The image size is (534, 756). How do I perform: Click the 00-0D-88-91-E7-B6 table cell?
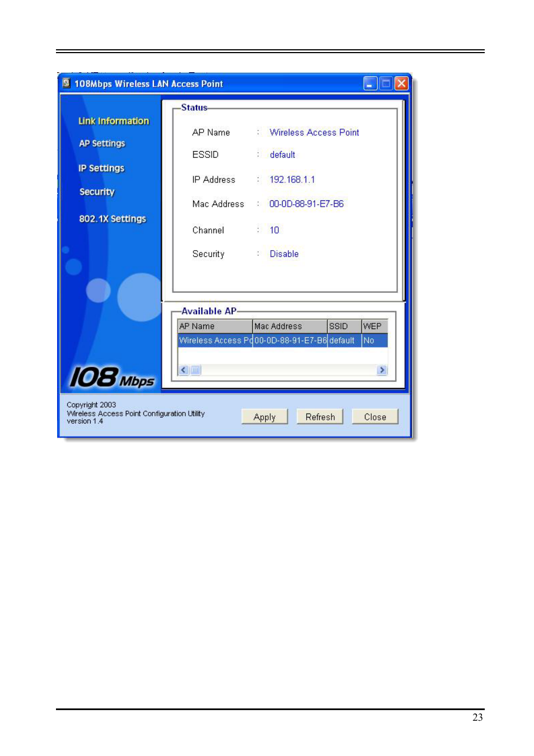point(291,340)
